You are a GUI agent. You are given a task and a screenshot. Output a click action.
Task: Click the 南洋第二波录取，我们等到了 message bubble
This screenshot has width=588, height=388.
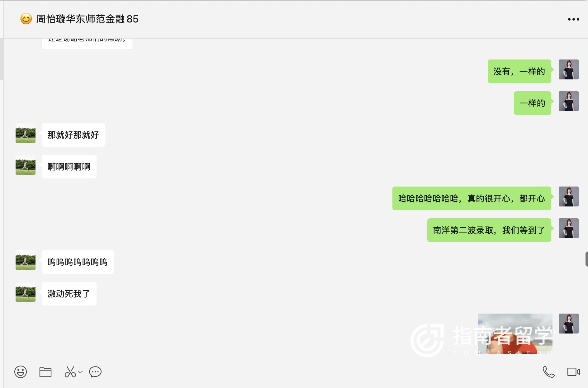pyautogui.click(x=489, y=230)
